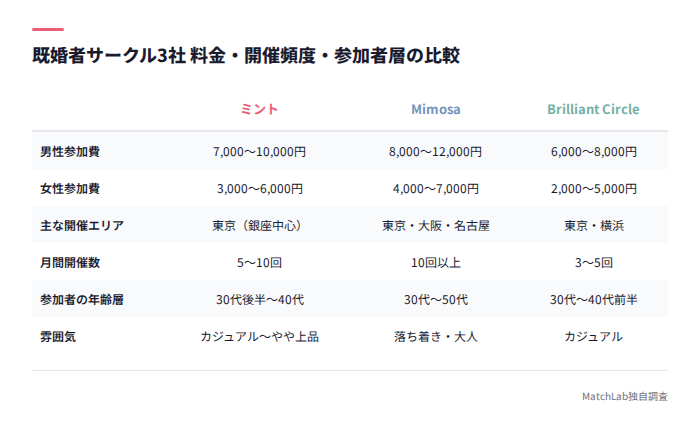The width and height of the screenshot is (700, 433).
Task: Select the cell 3,000〜6,000円
Action: pos(259,188)
